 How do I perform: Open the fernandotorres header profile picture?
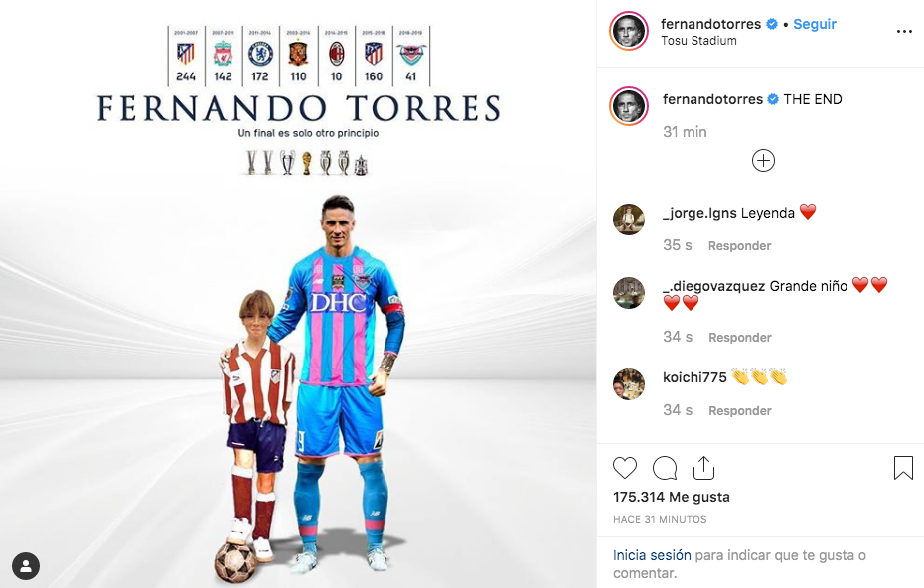(629, 31)
